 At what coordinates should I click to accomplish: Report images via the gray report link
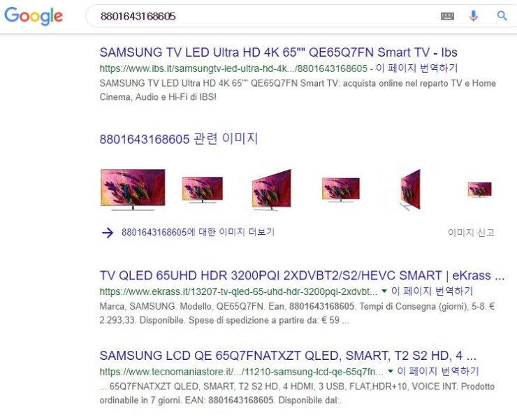471,233
